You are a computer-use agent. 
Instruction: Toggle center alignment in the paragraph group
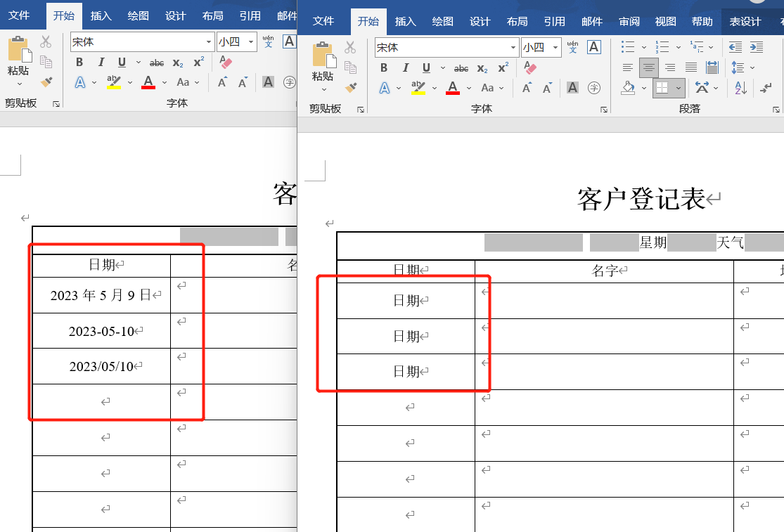point(648,67)
